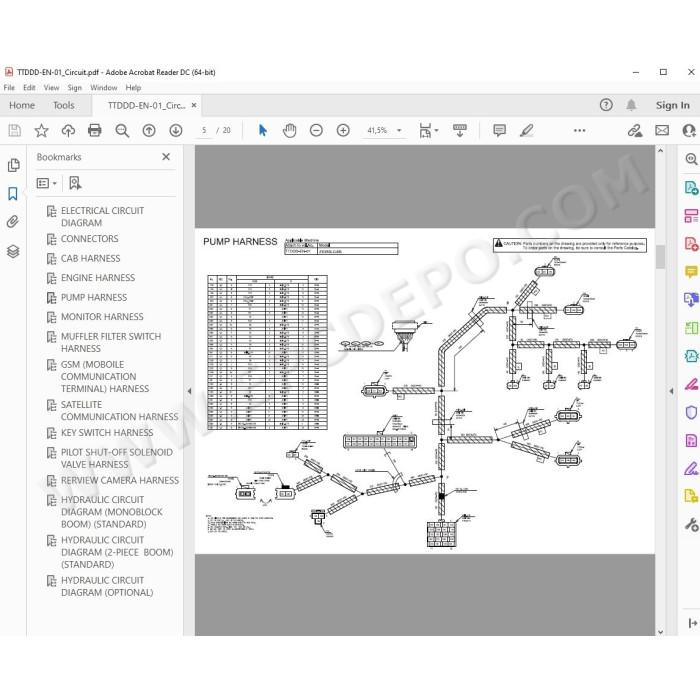The width and height of the screenshot is (700, 700).
Task: Open the File menu
Action: point(9,88)
